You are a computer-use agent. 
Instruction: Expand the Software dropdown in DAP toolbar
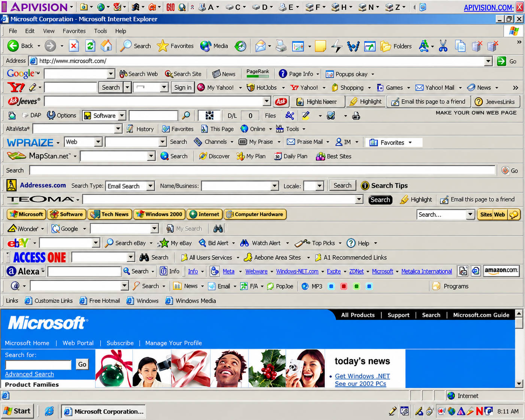(122, 116)
